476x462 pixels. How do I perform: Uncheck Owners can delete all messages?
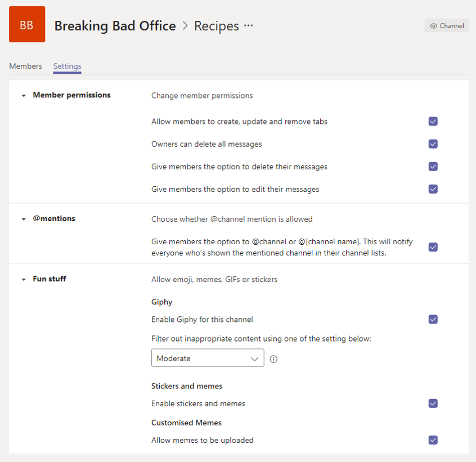click(433, 144)
